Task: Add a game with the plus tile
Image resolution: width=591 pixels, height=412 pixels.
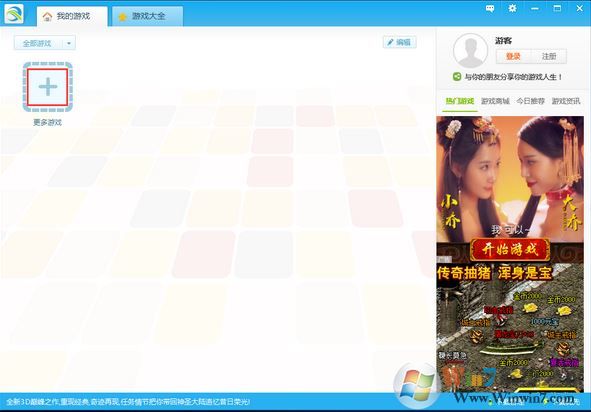Action: pos(47,87)
